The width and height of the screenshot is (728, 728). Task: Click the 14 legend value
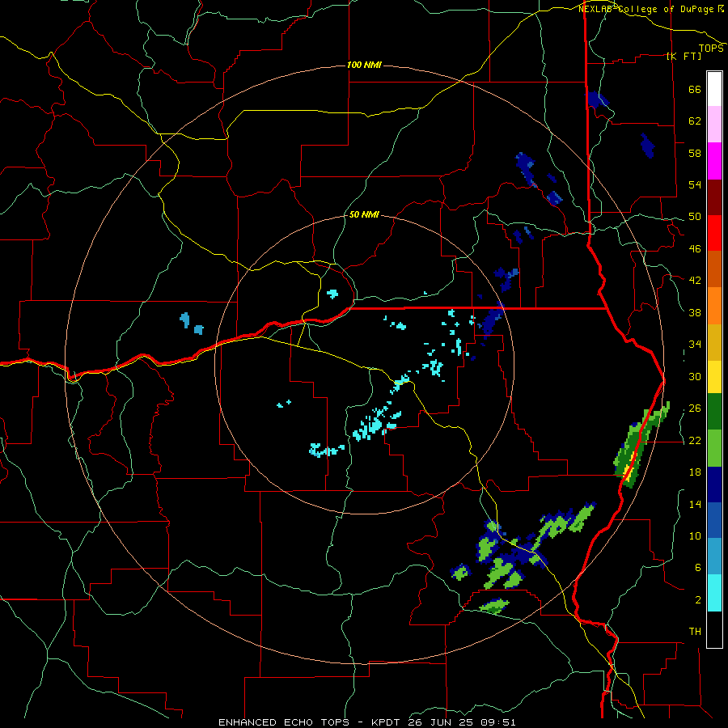(x=695, y=504)
